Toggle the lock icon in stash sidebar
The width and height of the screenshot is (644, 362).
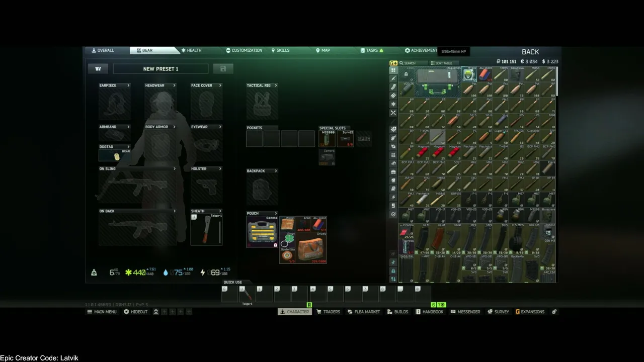[393, 271]
